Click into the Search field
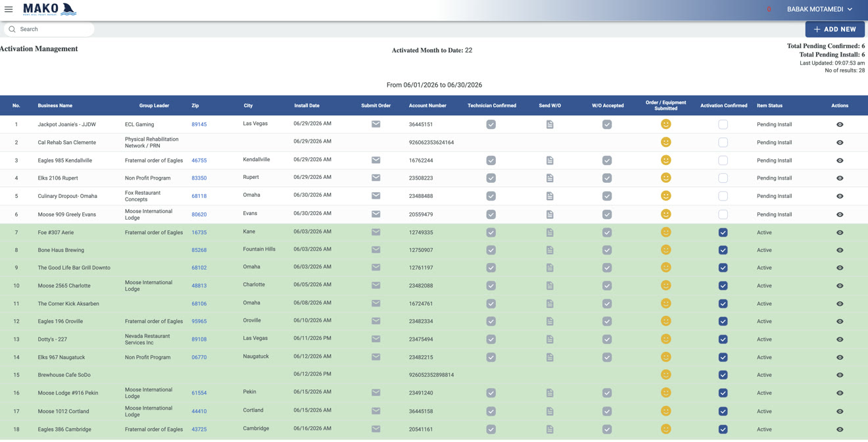The image size is (868, 442). [x=49, y=29]
